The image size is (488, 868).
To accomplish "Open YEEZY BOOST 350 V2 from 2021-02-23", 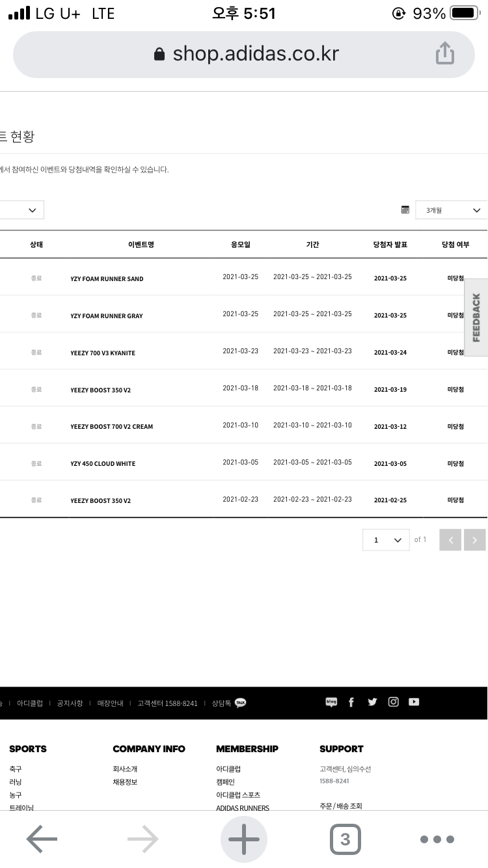I will pos(101,501).
